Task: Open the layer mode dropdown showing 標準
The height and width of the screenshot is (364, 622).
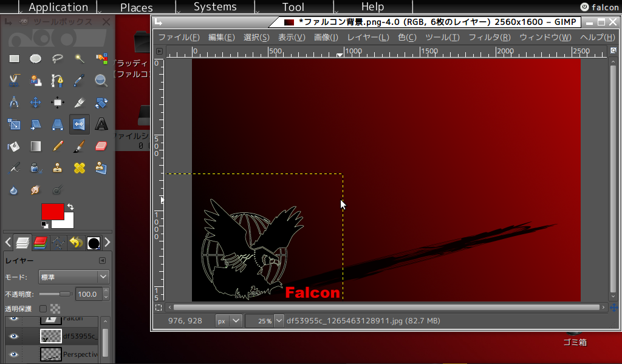Action: click(x=73, y=277)
